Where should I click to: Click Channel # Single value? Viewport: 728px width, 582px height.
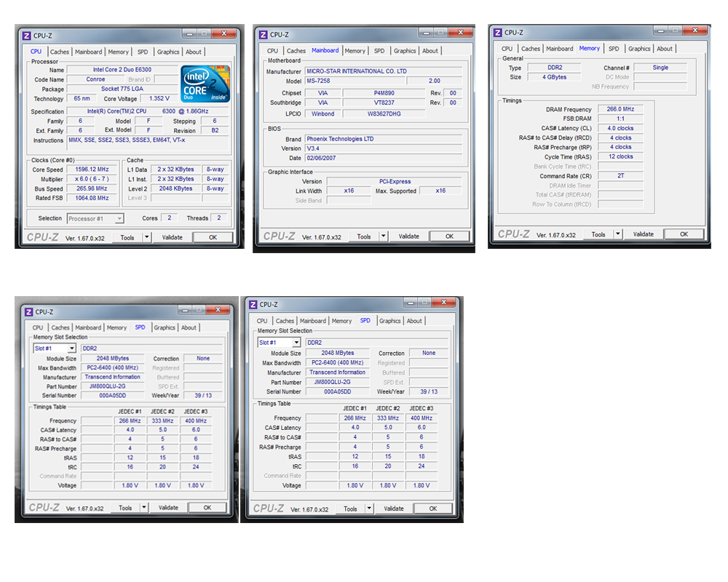click(660, 68)
